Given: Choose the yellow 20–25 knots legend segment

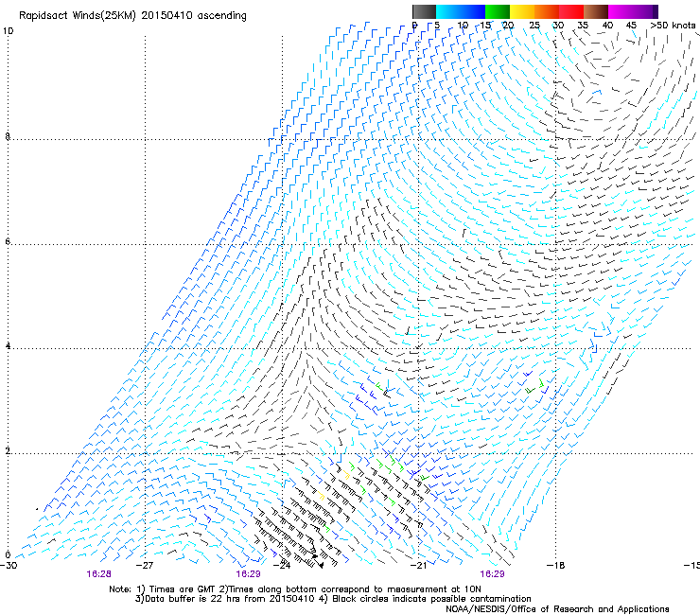Looking at the screenshot, I should pos(522,11).
